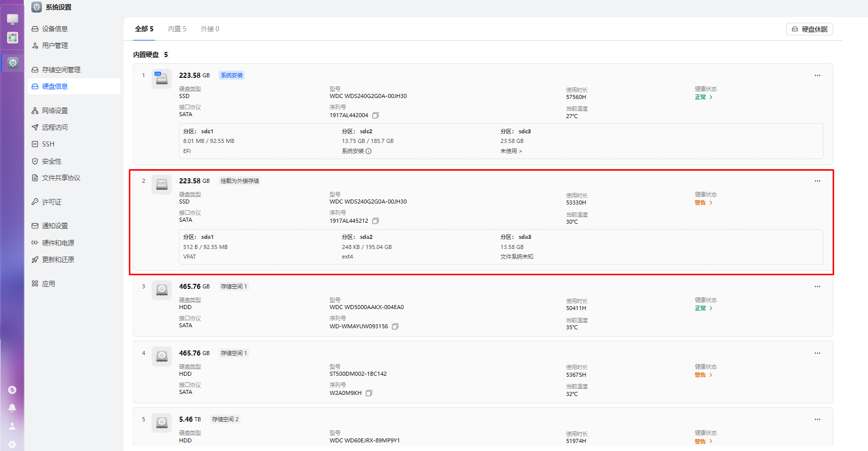This screenshot has height=451, width=868.
Task: Click the 硬盘休眠 button
Action: pos(809,29)
